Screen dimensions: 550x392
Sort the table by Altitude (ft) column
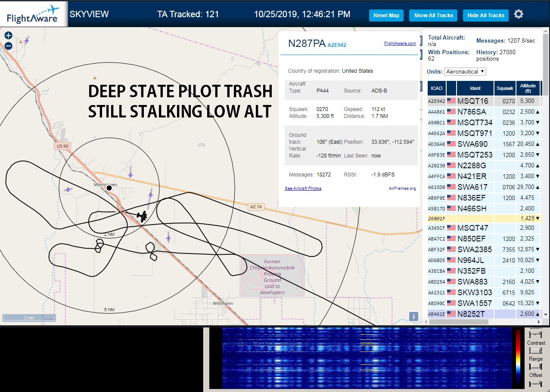528,88
